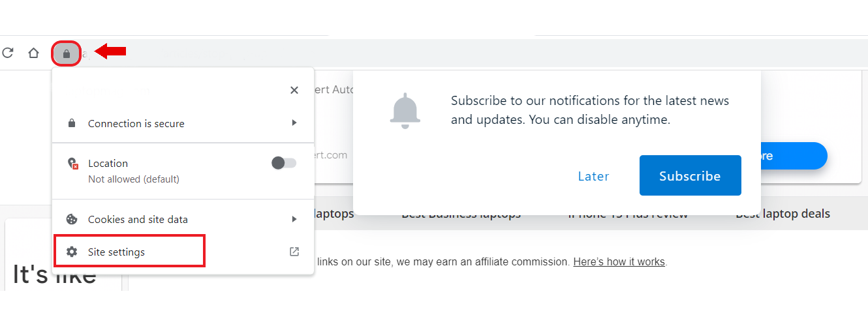This screenshot has height=326, width=868.
Task: Open the Best laptop deals tab
Action: [x=783, y=214]
